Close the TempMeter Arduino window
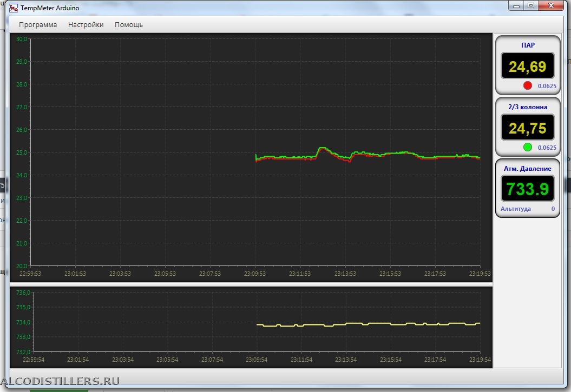Viewport: 571px width, 392px height. pos(551,6)
